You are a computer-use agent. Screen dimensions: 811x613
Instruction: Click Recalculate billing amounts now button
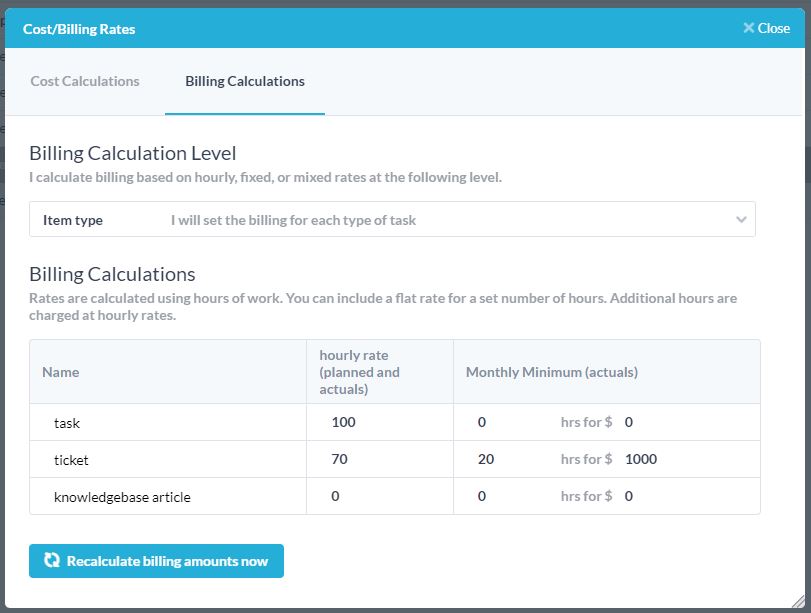157,561
